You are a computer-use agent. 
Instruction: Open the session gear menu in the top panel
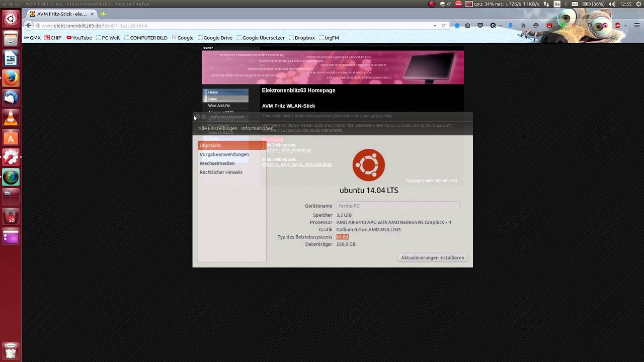click(638, 4)
